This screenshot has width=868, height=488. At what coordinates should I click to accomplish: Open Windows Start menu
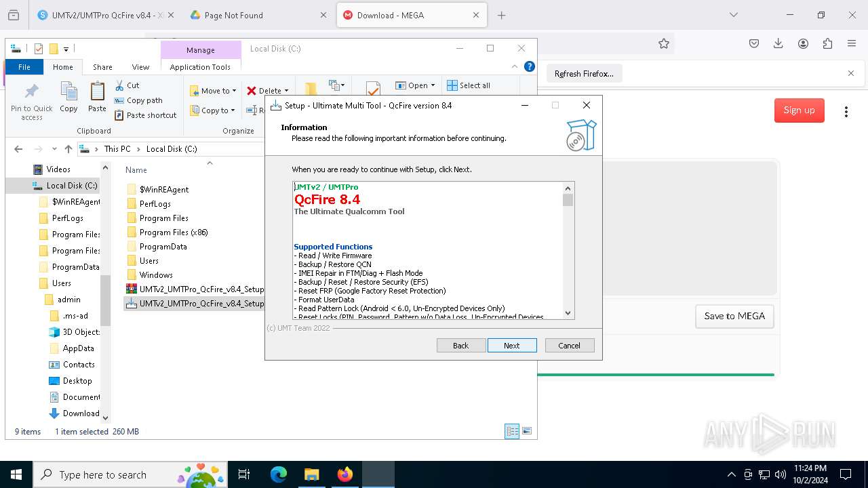click(x=16, y=474)
